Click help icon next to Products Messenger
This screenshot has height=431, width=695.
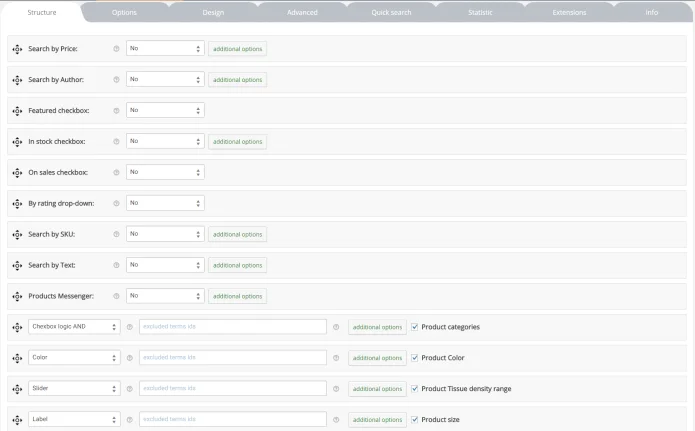tap(116, 296)
